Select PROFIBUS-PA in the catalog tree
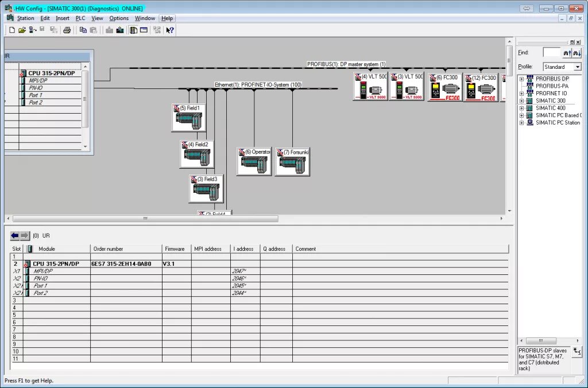 [x=552, y=86]
